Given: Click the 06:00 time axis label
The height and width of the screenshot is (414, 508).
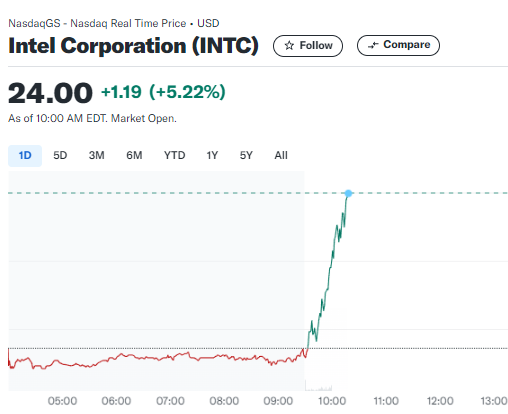Looking at the screenshot, I should click(116, 401).
